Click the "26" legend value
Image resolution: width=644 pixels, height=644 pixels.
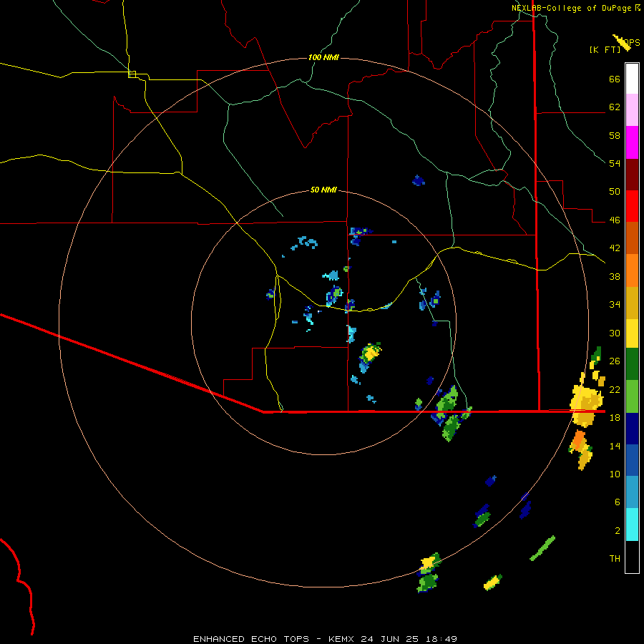point(615,361)
